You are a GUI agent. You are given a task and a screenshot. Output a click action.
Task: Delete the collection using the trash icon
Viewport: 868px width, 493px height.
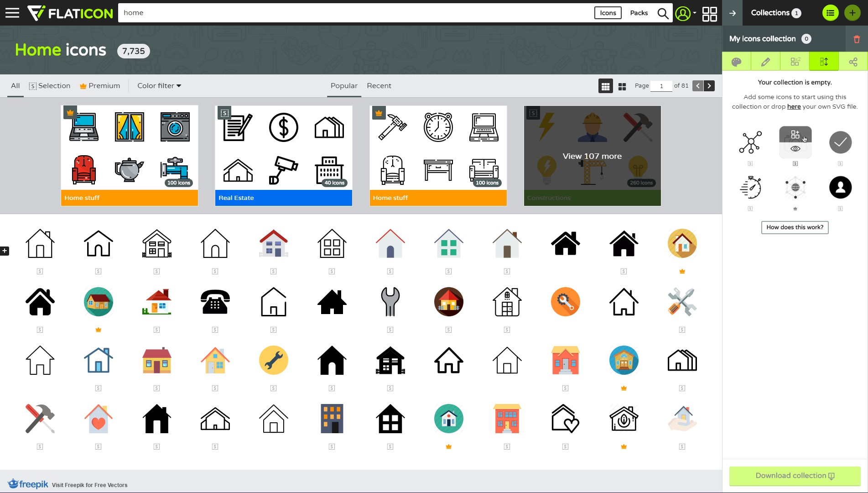(x=857, y=39)
